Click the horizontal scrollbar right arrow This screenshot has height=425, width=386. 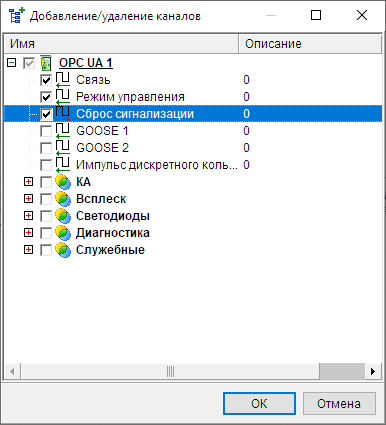[373, 371]
